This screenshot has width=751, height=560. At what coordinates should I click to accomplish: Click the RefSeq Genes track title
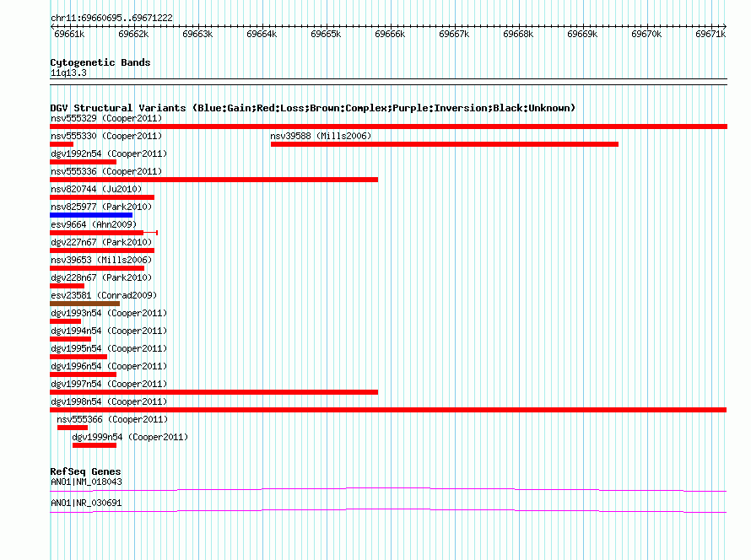pos(85,471)
